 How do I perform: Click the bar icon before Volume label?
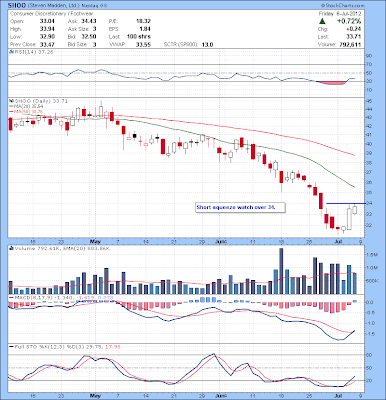(12, 248)
